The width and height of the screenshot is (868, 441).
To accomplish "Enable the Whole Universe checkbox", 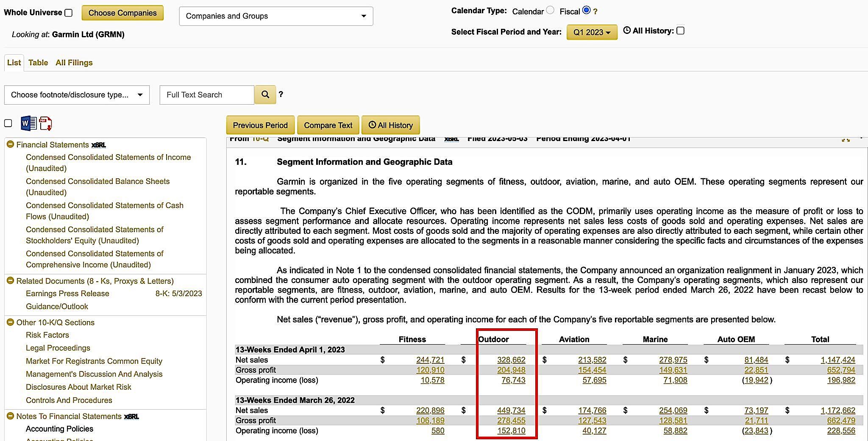I will coord(69,13).
